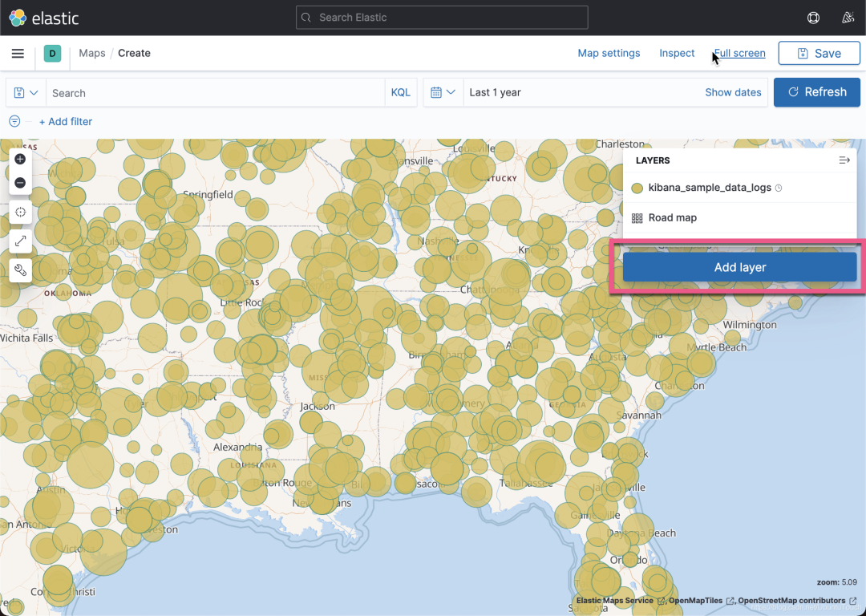Click Show dates link

point(733,92)
